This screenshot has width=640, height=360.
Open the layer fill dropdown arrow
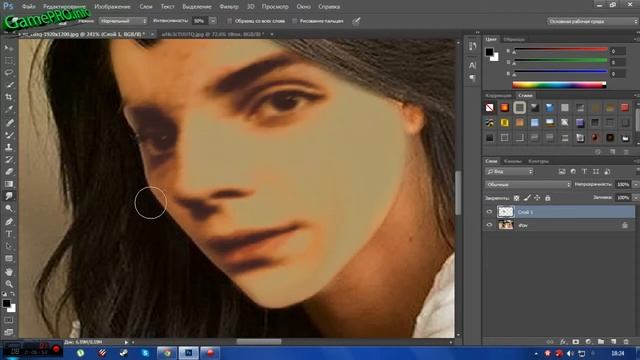pyautogui.click(x=636, y=198)
